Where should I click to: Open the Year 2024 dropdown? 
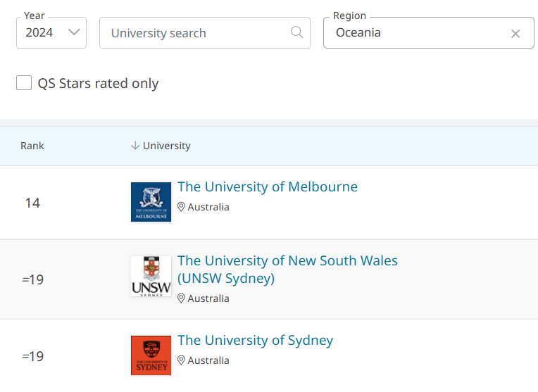(51, 32)
